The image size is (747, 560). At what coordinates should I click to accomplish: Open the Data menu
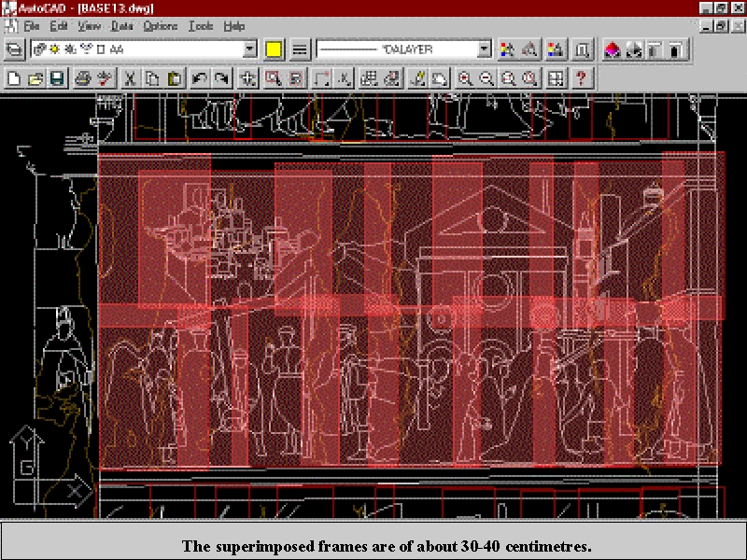pos(121,26)
